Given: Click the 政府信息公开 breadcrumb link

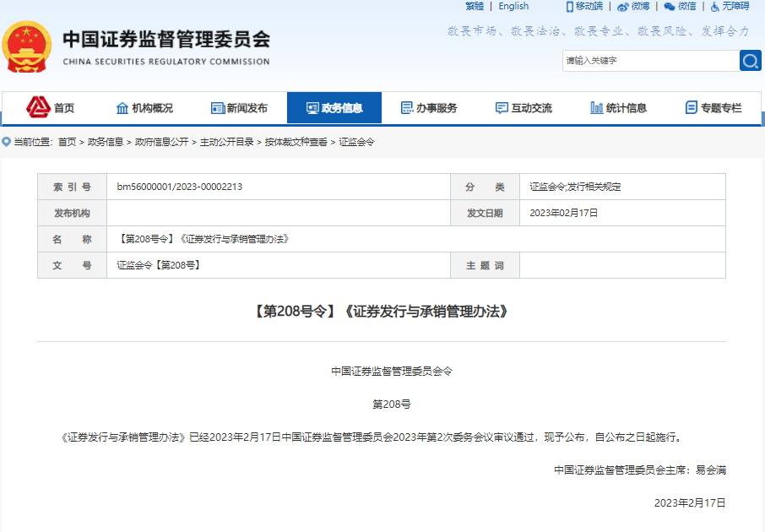Looking at the screenshot, I should pyautogui.click(x=161, y=142).
